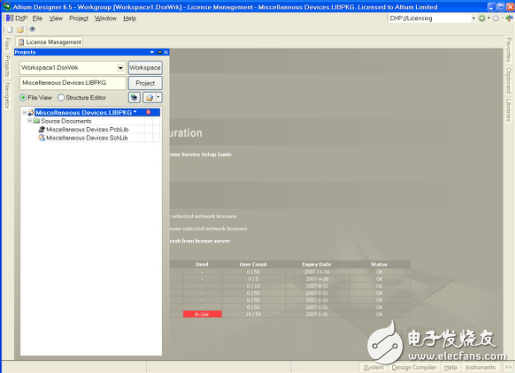Click the refresh from license server link

click(x=200, y=241)
